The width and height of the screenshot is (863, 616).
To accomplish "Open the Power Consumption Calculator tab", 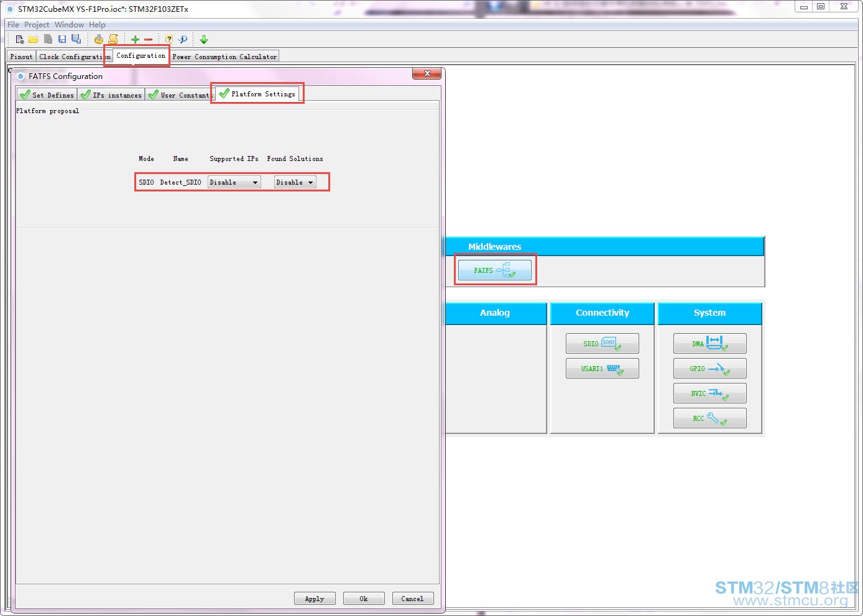I will (x=224, y=57).
